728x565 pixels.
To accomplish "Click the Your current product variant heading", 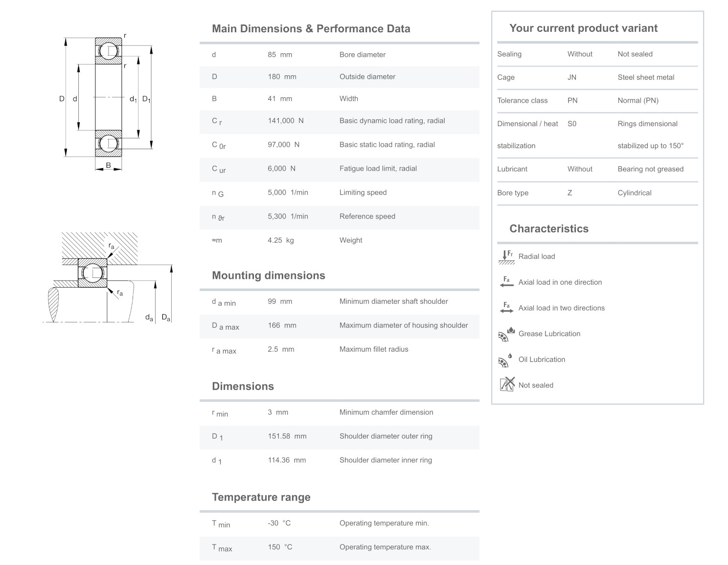I will click(x=583, y=28).
